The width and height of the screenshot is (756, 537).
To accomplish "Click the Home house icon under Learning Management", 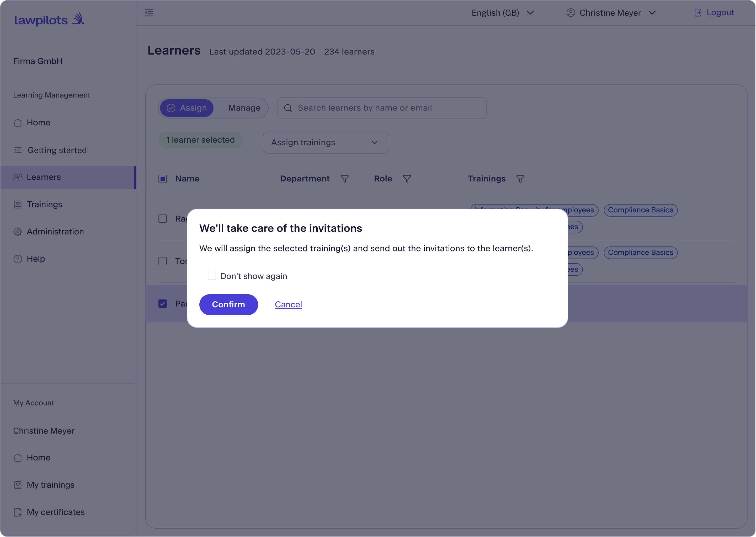I will (18, 123).
